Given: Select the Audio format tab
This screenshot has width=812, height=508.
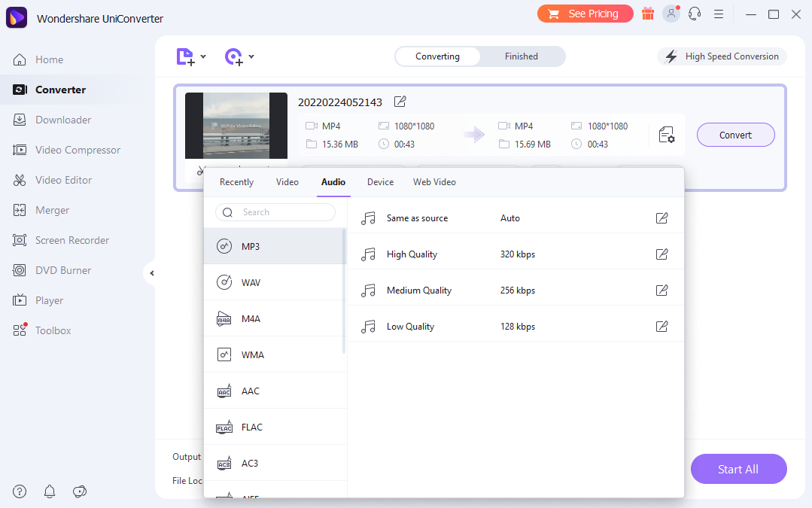Looking at the screenshot, I should click(333, 182).
